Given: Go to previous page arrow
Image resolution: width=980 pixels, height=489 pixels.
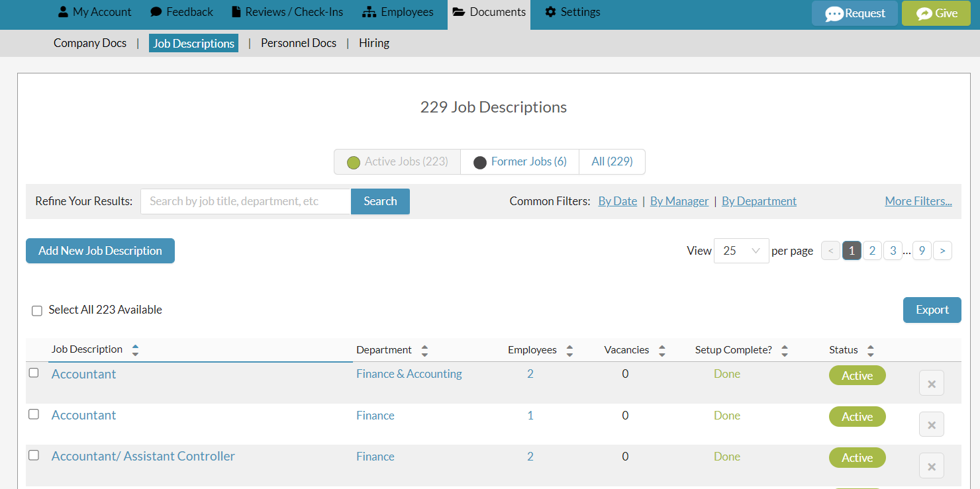Looking at the screenshot, I should (x=830, y=251).
